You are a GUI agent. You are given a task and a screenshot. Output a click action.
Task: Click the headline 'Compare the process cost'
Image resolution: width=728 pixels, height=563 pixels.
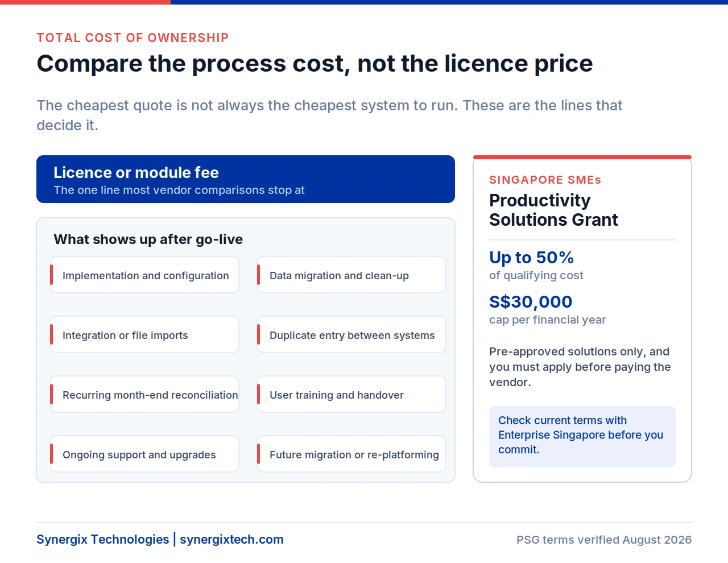coord(315,63)
